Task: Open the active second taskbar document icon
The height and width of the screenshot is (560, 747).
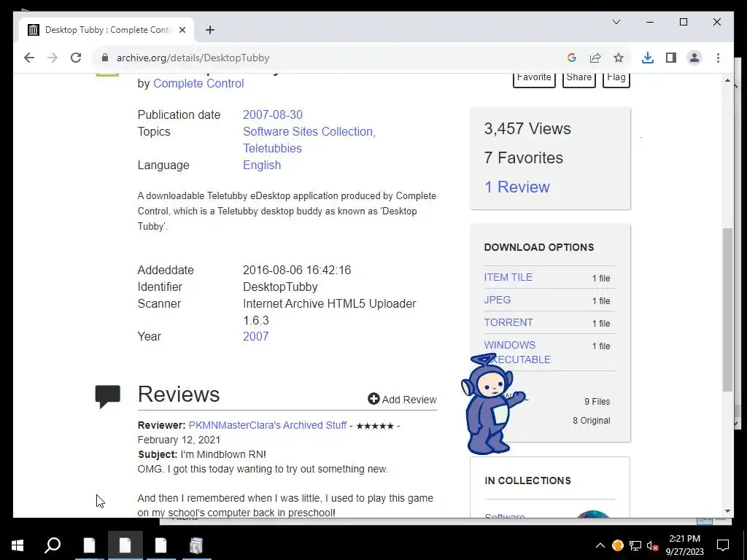Action: point(125,545)
